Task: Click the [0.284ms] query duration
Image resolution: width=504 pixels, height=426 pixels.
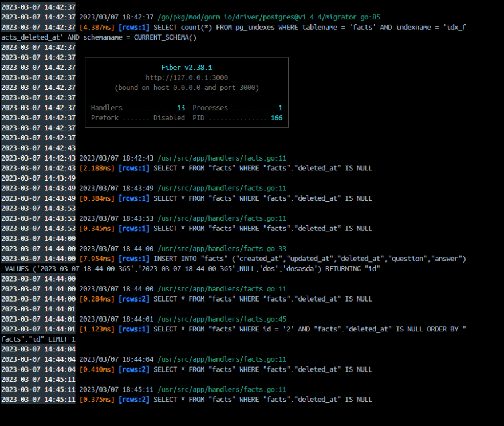Action: pyautogui.click(x=97, y=299)
